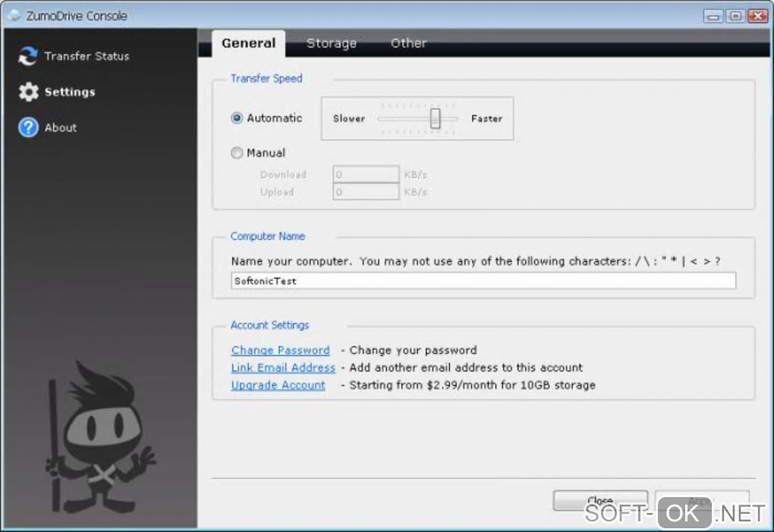This screenshot has height=532, width=774.
Task: Close window with red X button
Action: 758,16
